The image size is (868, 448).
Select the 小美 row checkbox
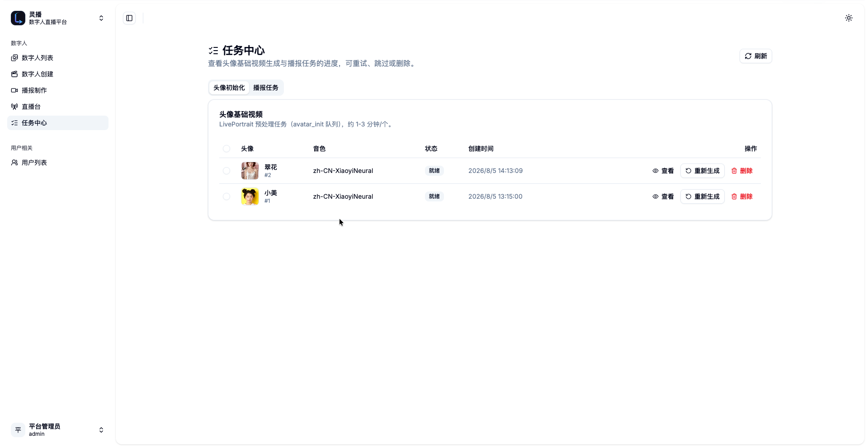[226, 196]
